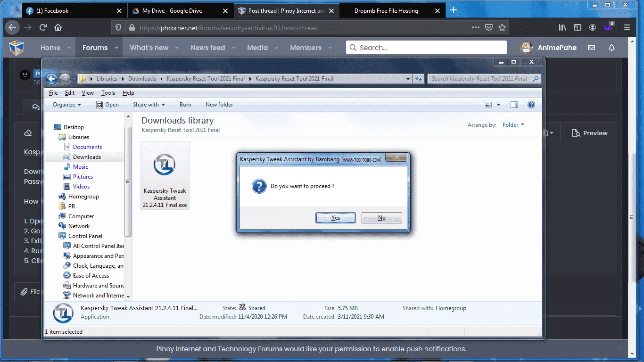Screen dimensions: 644x362
Task: Click the Firefox back arrow button
Action: [13, 27]
